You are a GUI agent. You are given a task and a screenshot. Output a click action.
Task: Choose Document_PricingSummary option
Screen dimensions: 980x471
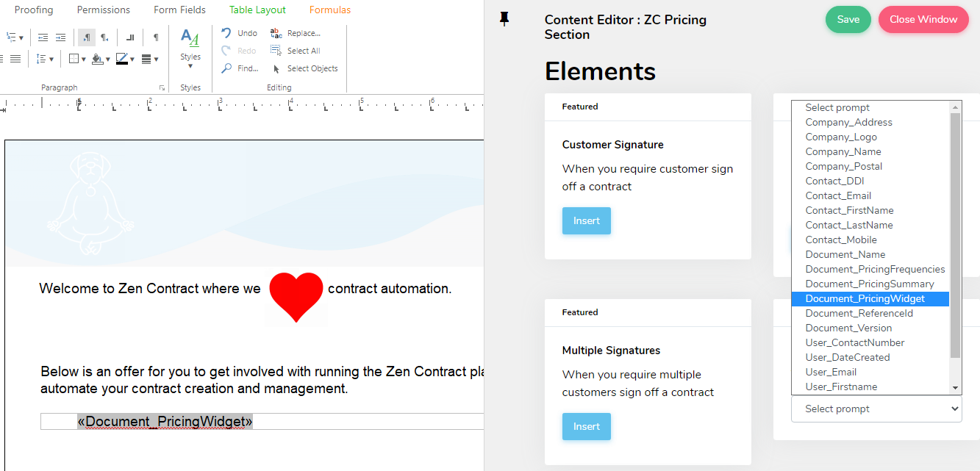(x=870, y=284)
